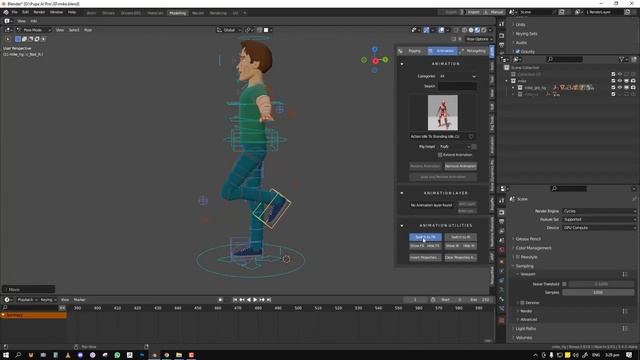The image size is (640, 360).
Task: Click the Blender icon in the taskbar
Action: coord(154,355)
